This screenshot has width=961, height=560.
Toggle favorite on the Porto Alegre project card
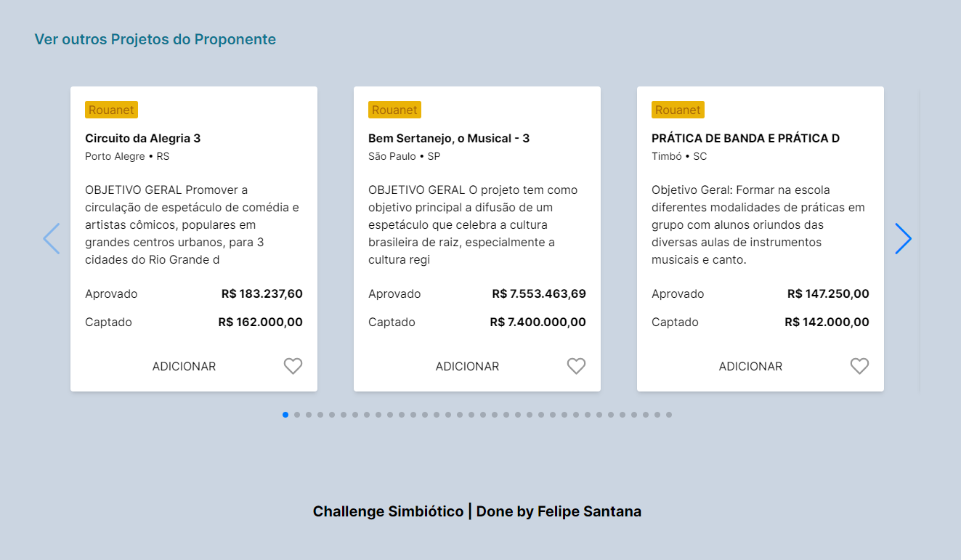(x=293, y=366)
